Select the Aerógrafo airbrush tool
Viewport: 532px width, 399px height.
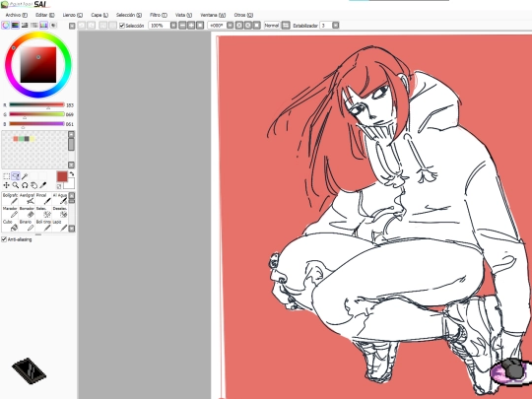point(27,199)
